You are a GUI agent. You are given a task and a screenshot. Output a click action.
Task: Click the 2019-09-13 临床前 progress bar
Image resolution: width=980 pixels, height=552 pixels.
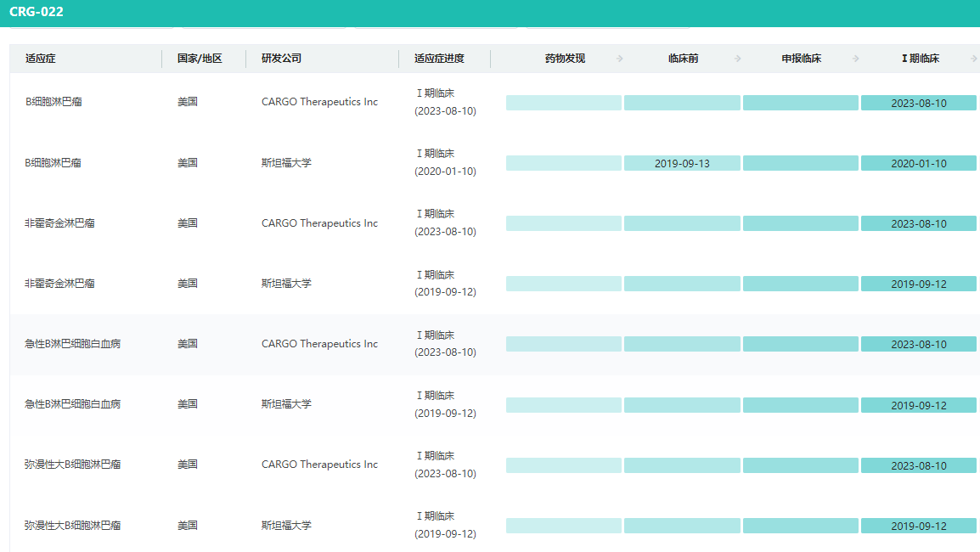(x=682, y=163)
